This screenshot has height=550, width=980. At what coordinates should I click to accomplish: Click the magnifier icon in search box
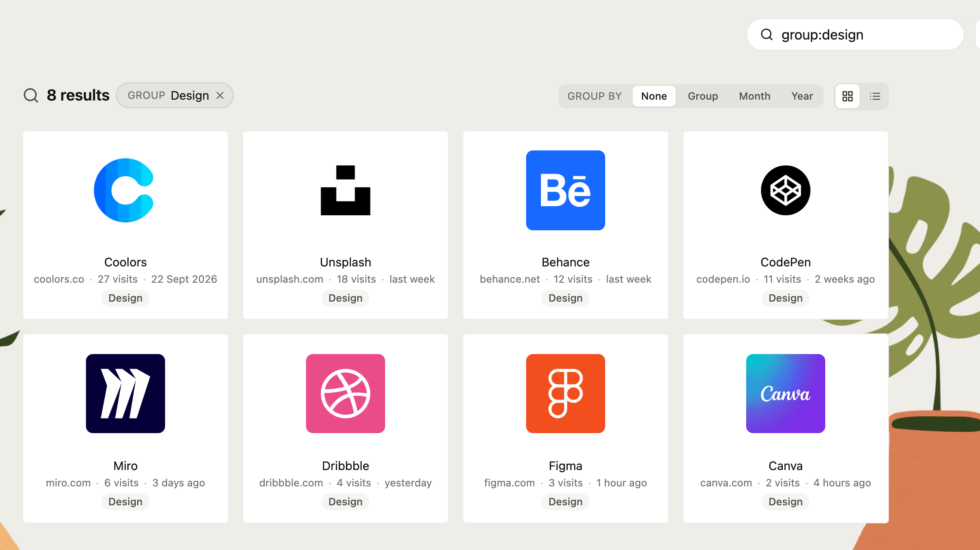coord(767,34)
